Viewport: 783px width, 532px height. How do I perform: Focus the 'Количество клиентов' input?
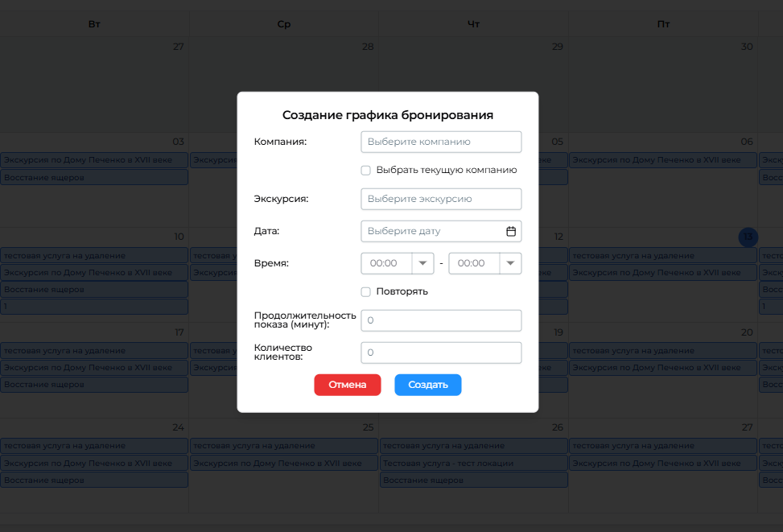[441, 353]
